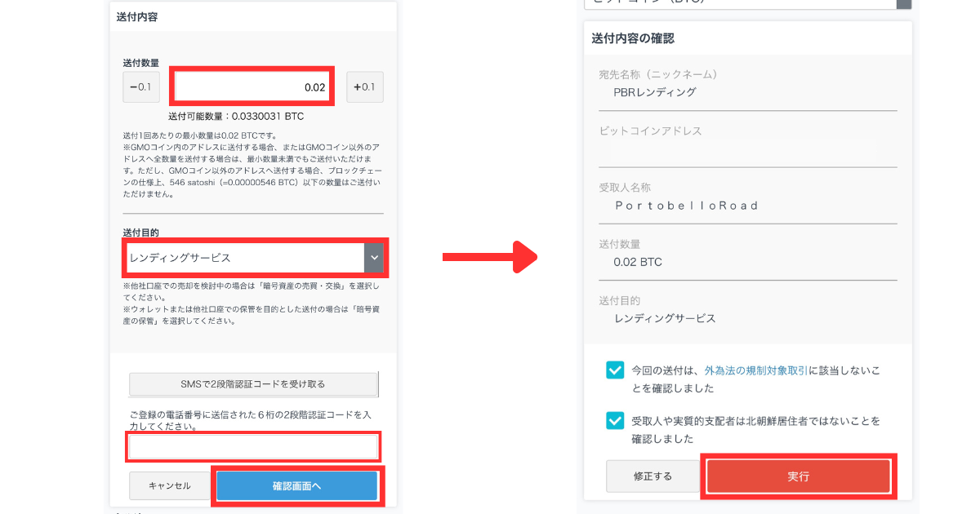Viewport: 980px width, 514px height.
Task: Click the red arrow between the panels
Action: click(x=490, y=257)
